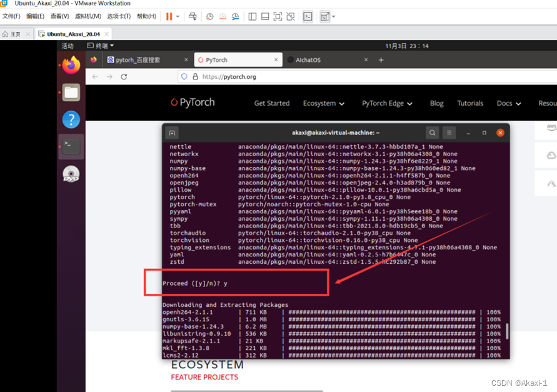
Task: Click the terminal window scrollbar
Action: coord(507,331)
